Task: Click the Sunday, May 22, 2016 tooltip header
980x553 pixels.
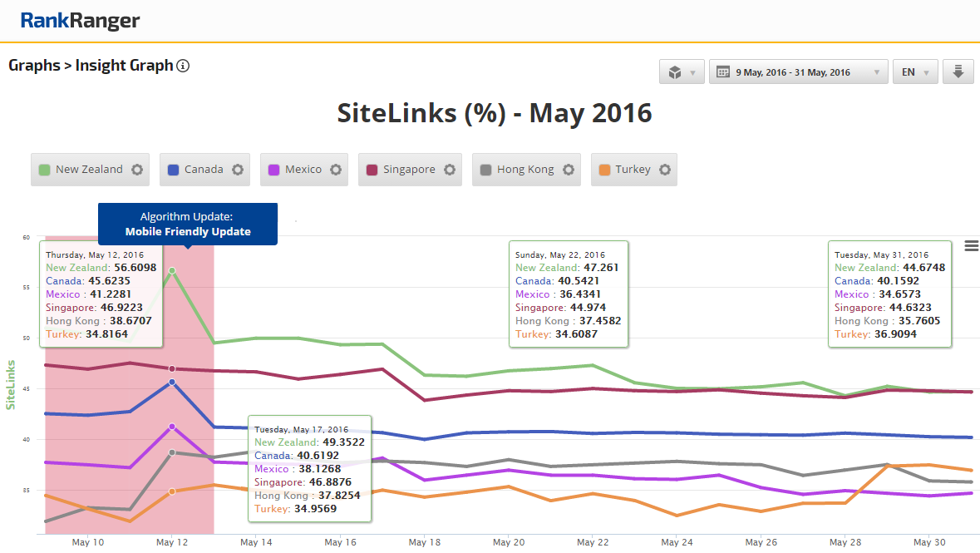Action: pyautogui.click(x=560, y=254)
